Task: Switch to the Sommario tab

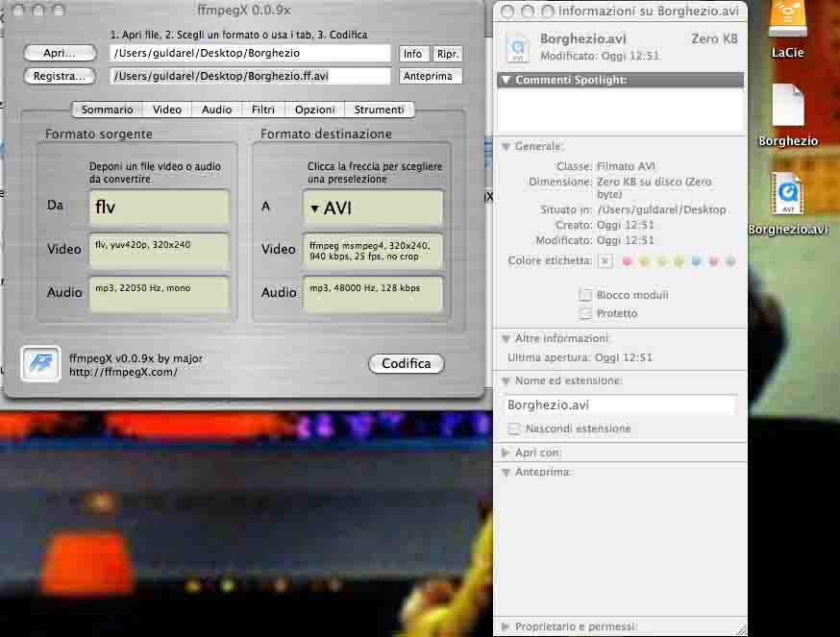Action: click(x=107, y=110)
